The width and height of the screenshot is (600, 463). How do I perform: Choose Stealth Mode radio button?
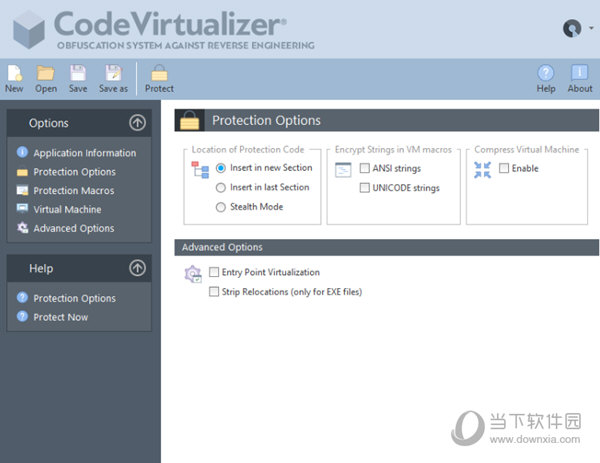pyautogui.click(x=221, y=207)
